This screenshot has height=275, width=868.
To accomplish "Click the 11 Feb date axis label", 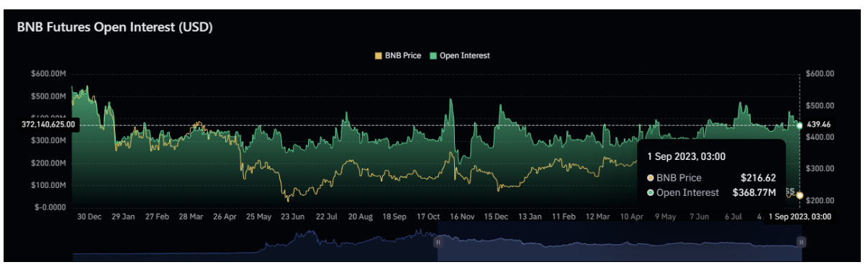I will point(564,216).
